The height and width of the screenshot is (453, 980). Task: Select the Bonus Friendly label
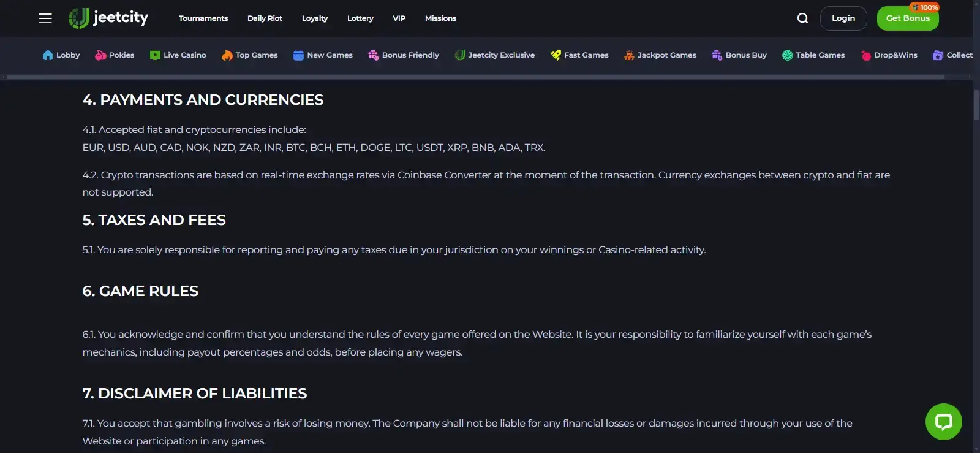(410, 55)
